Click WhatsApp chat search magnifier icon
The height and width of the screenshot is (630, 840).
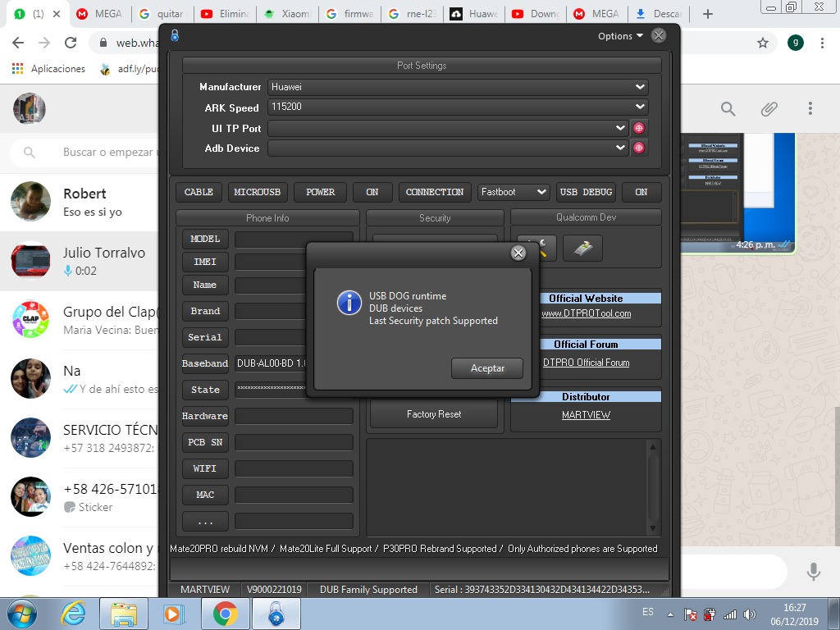tap(728, 109)
